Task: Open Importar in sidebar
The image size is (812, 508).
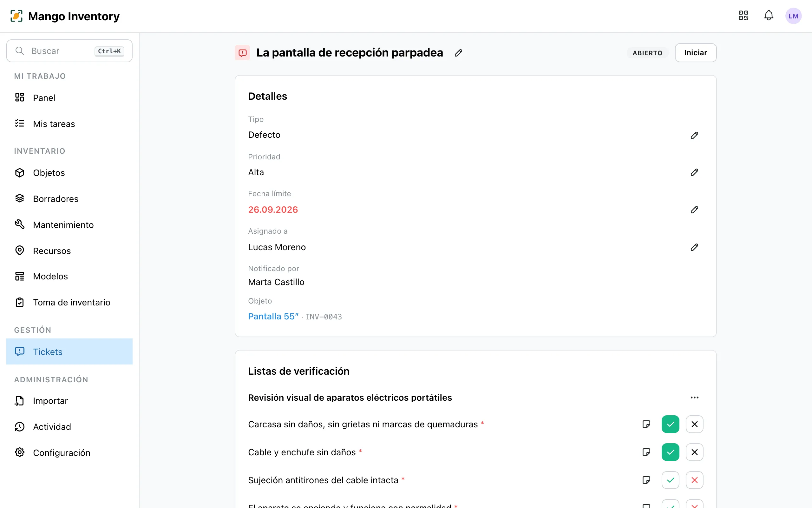Action: point(69,400)
